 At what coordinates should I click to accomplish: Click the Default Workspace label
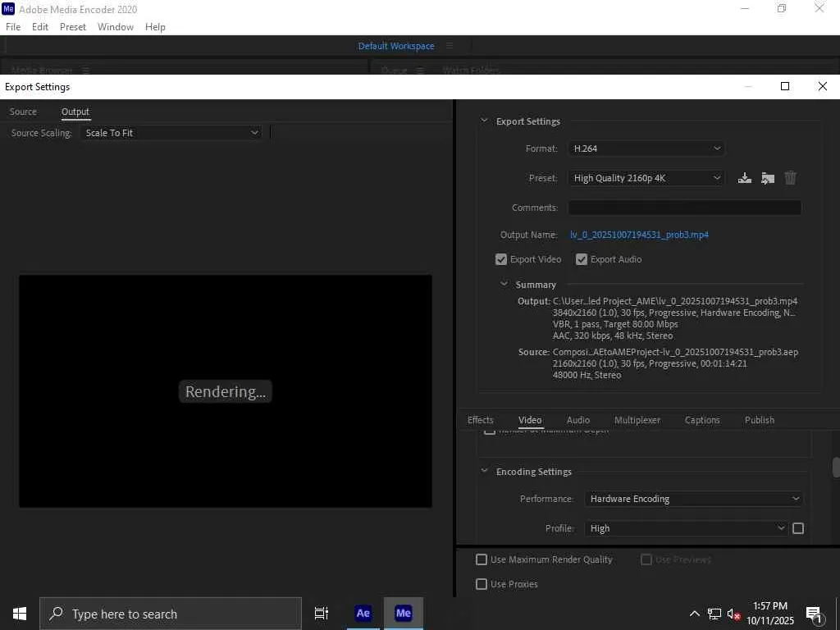(x=396, y=46)
